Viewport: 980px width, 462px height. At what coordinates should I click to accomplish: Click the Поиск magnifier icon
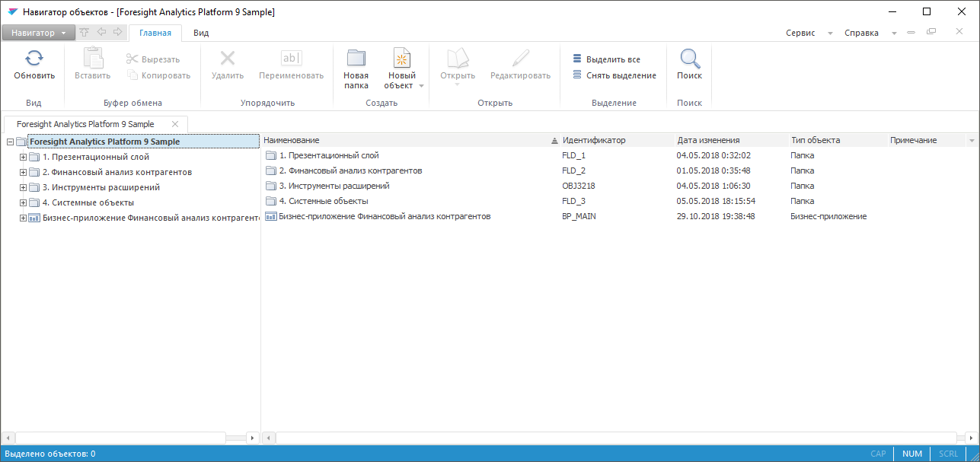point(690,58)
